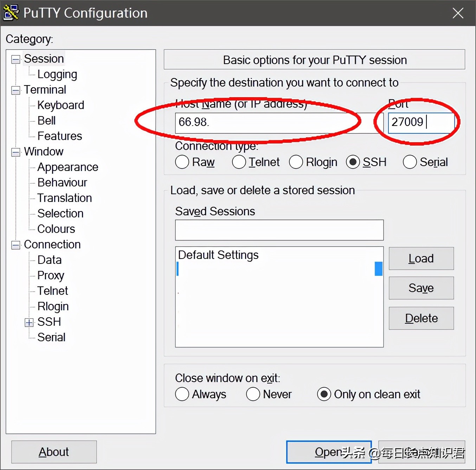The width and height of the screenshot is (476, 470).
Task: Collapse the Session tree node
Action: tap(16, 59)
